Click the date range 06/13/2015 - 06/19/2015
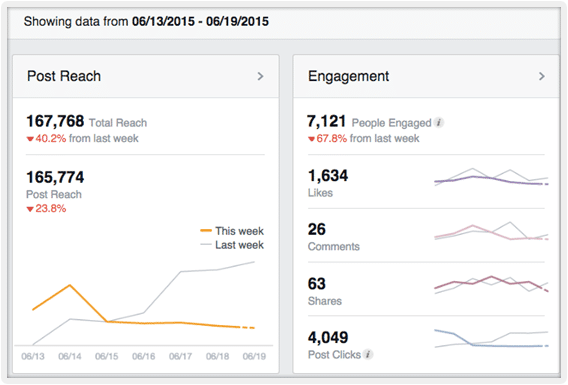The height and width of the screenshot is (385, 568). pos(200,21)
